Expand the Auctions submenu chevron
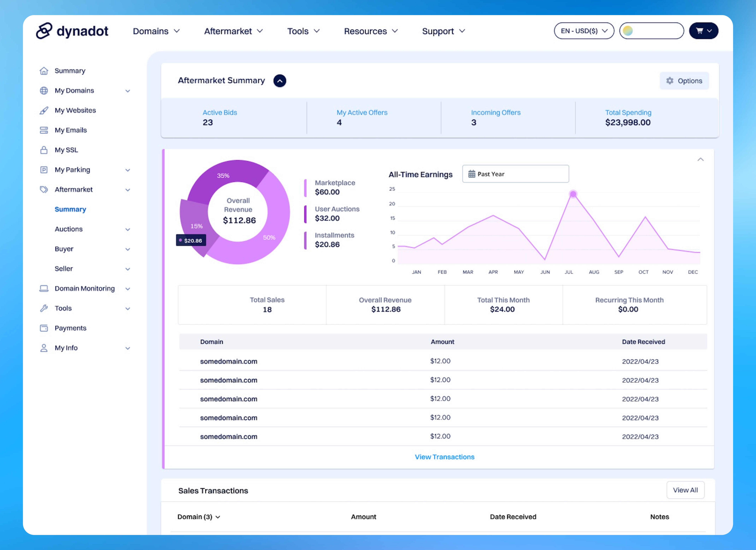This screenshot has height=550, width=756. pos(128,230)
